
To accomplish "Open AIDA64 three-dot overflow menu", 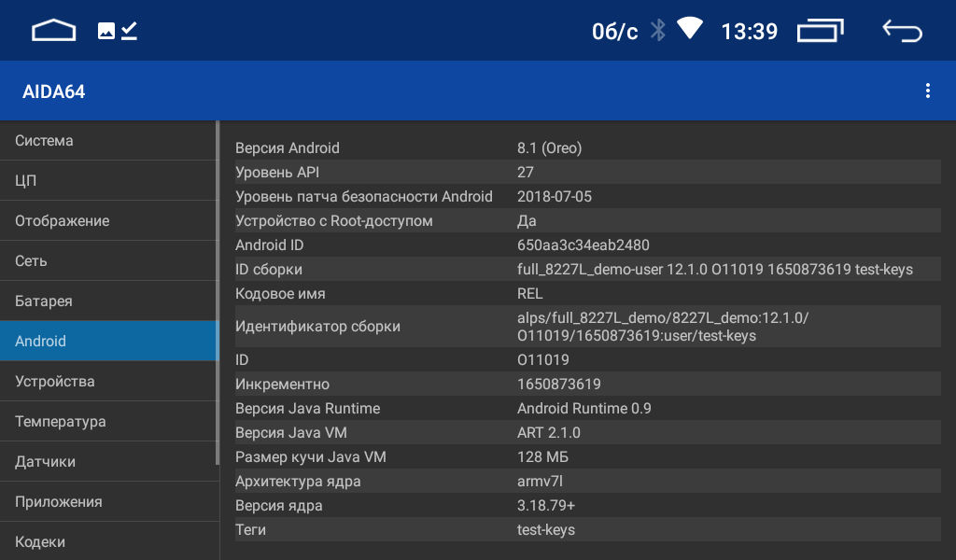I will click(x=927, y=91).
